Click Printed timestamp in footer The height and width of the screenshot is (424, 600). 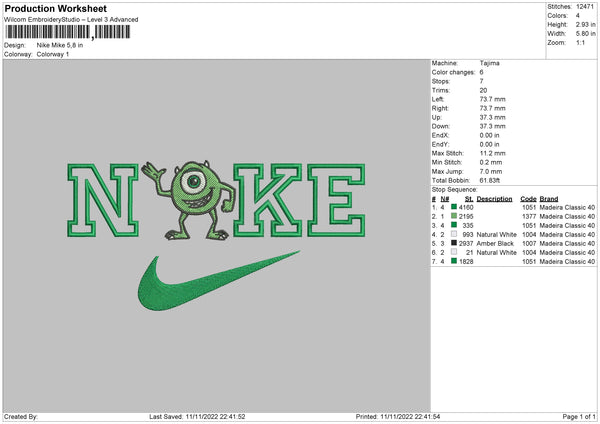[398, 416]
